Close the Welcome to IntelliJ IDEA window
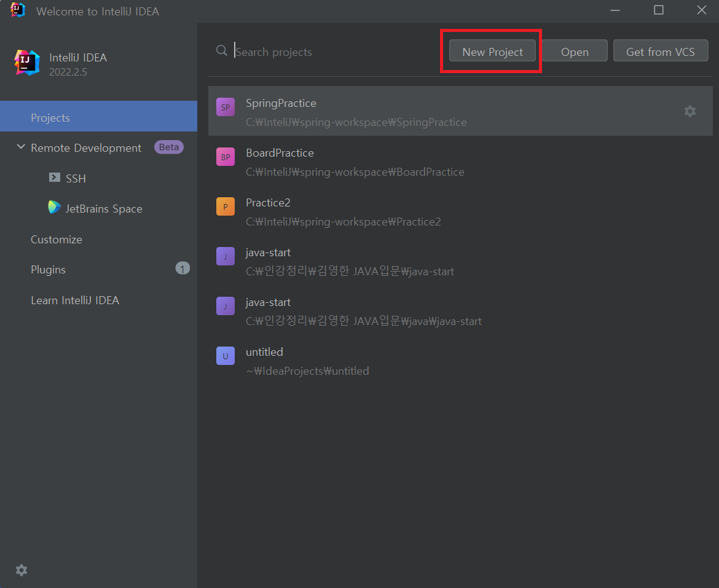This screenshot has width=719, height=588. pyautogui.click(x=702, y=10)
